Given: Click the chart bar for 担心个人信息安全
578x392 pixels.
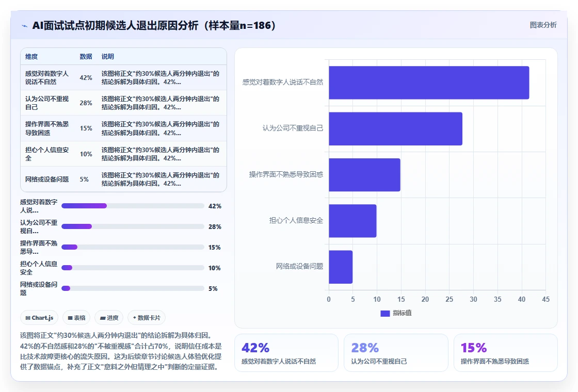Looking at the screenshot, I should [352, 221].
